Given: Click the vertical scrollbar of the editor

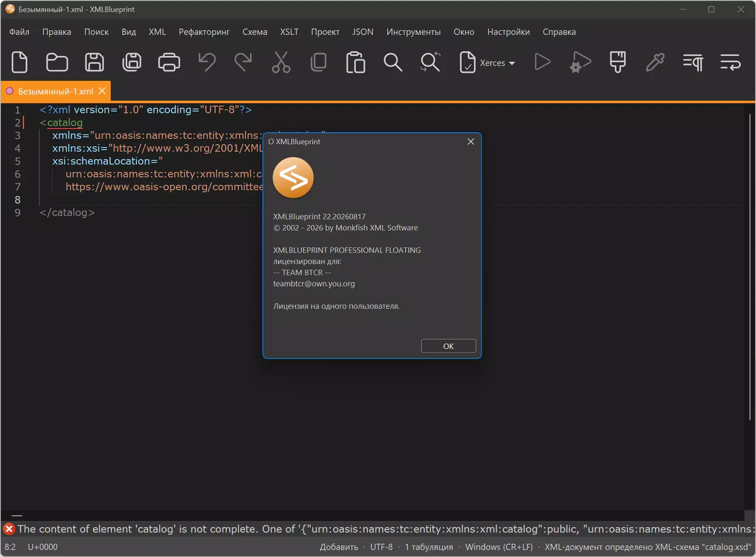Looking at the screenshot, I should [749, 268].
